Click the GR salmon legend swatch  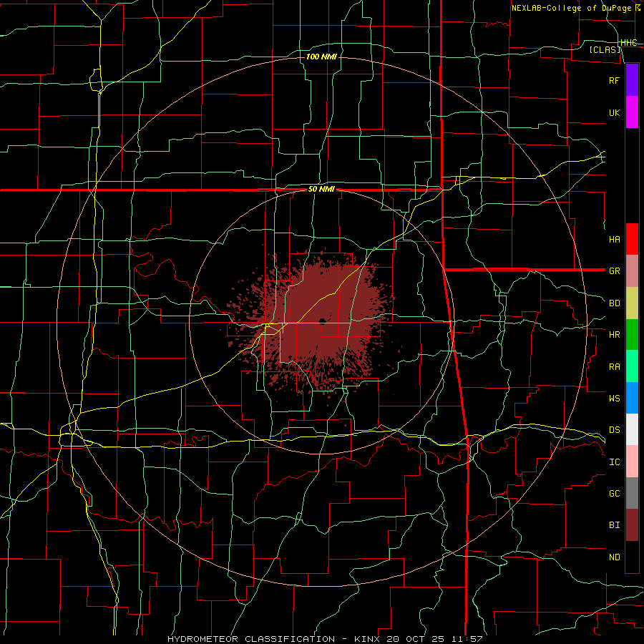coord(632,271)
